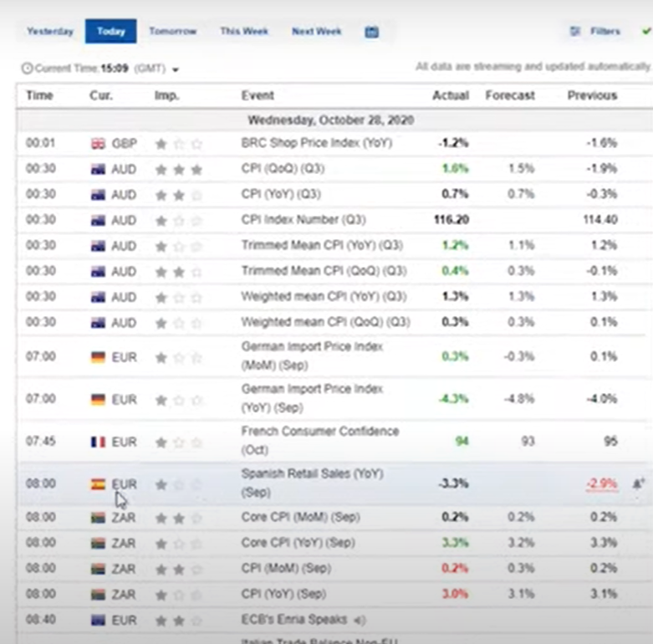Click the French flag for Consumer Confidence
Image resolution: width=653 pixels, height=644 pixels.
(x=98, y=442)
